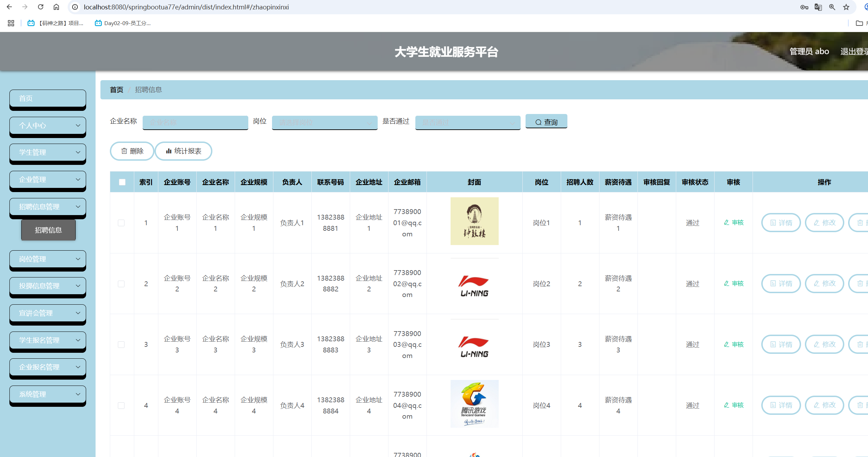Expand the 学生报名管理 menu
868x457 pixels.
point(48,340)
